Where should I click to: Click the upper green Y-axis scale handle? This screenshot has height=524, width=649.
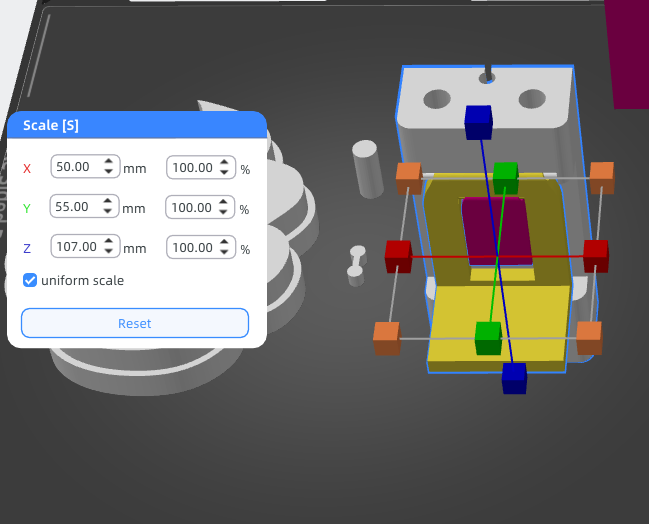click(505, 178)
